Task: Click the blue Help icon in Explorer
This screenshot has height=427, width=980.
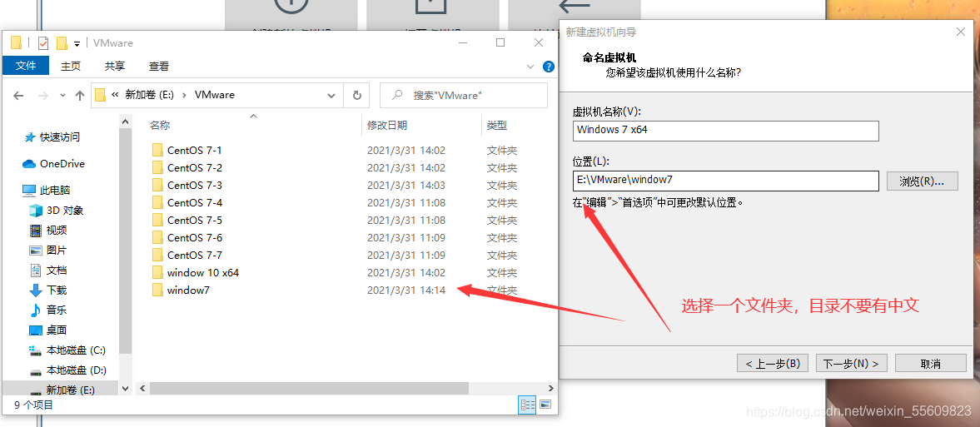Action: (x=549, y=67)
